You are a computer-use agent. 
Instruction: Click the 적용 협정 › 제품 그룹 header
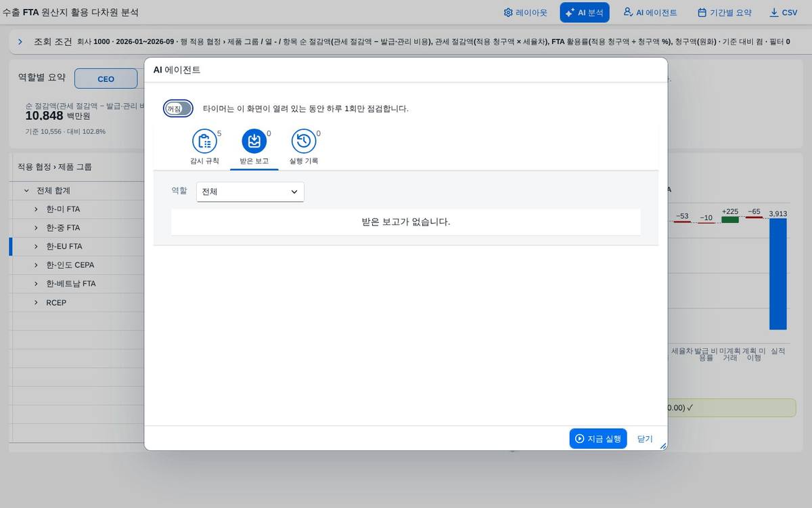55,167
